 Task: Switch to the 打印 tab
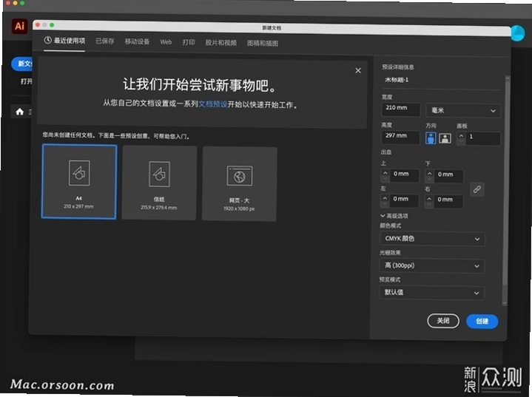click(x=189, y=42)
